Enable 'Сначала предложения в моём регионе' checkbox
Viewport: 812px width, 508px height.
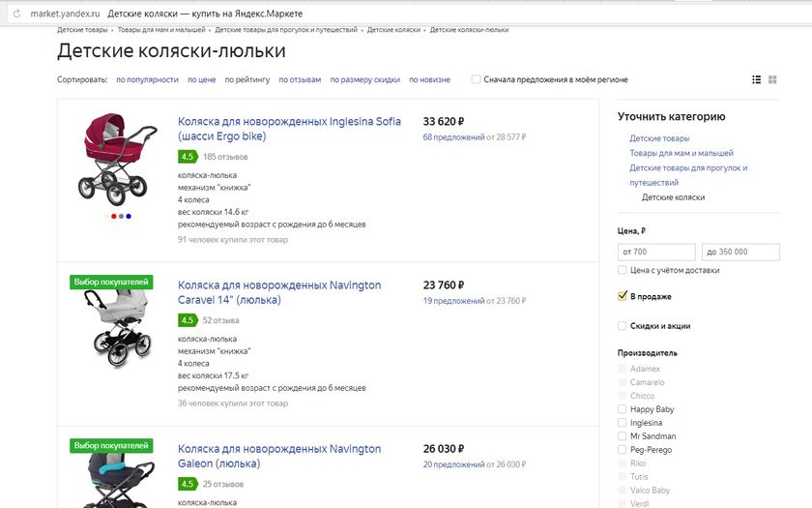click(x=476, y=79)
